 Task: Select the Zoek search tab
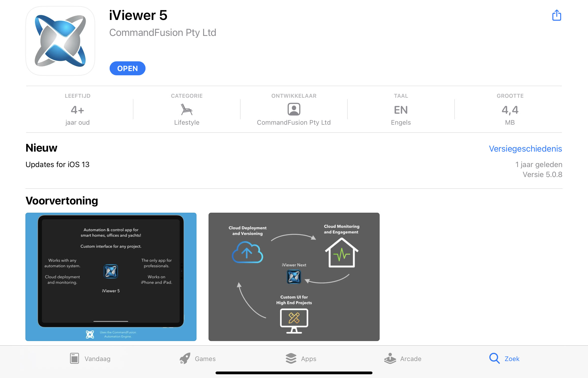pos(504,359)
